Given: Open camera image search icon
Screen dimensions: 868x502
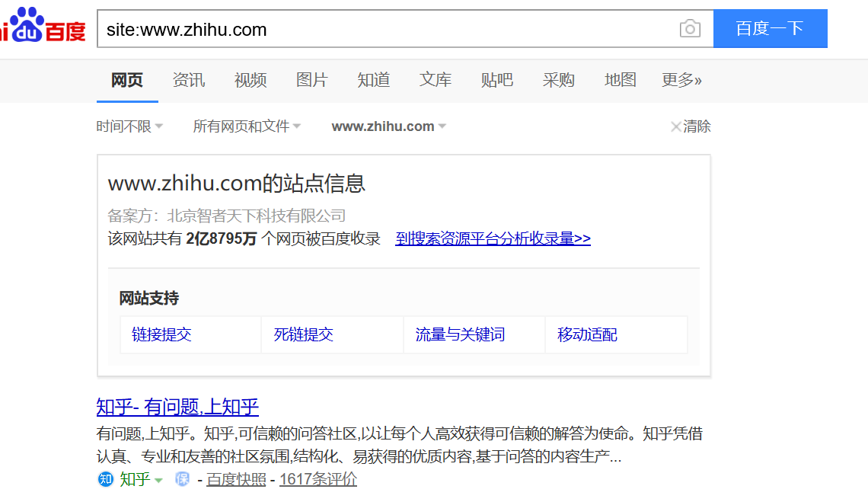Looking at the screenshot, I should click(x=690, y=29).
